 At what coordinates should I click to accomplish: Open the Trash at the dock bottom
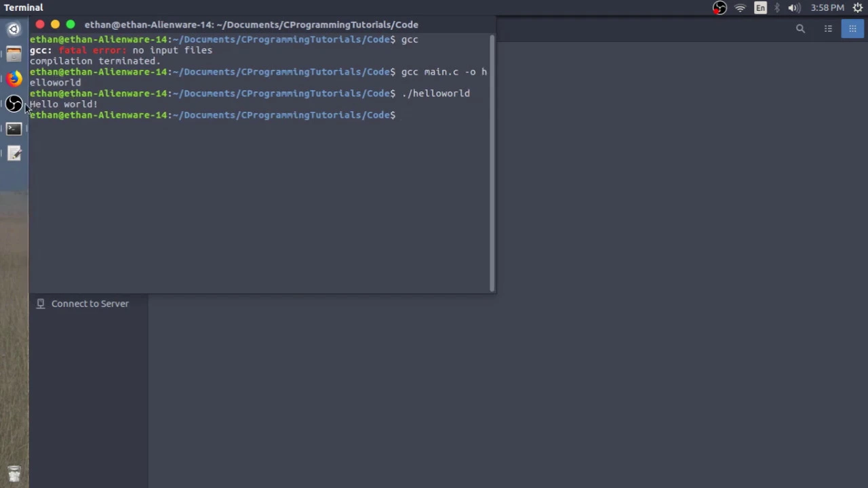[14, 473]
